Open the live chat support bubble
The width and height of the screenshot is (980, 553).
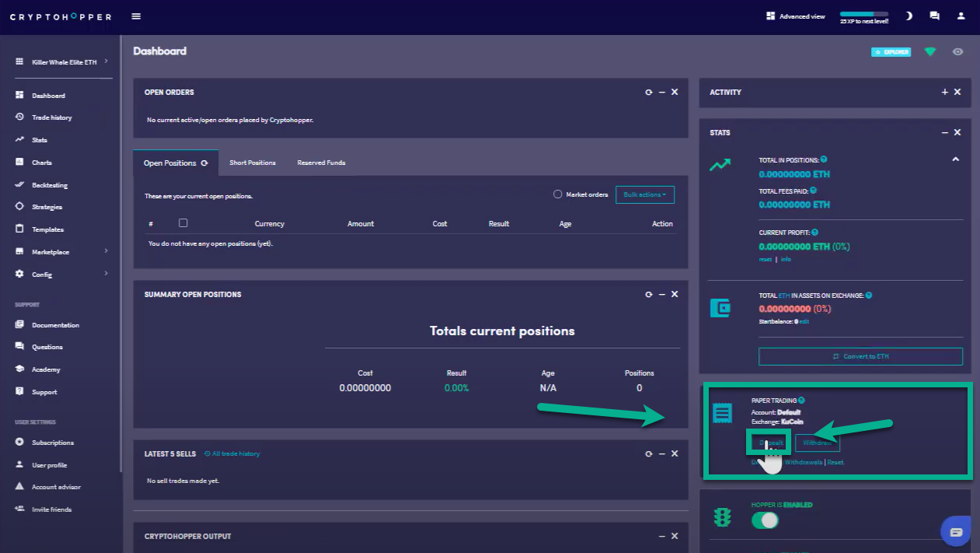[x=955, y=532]
